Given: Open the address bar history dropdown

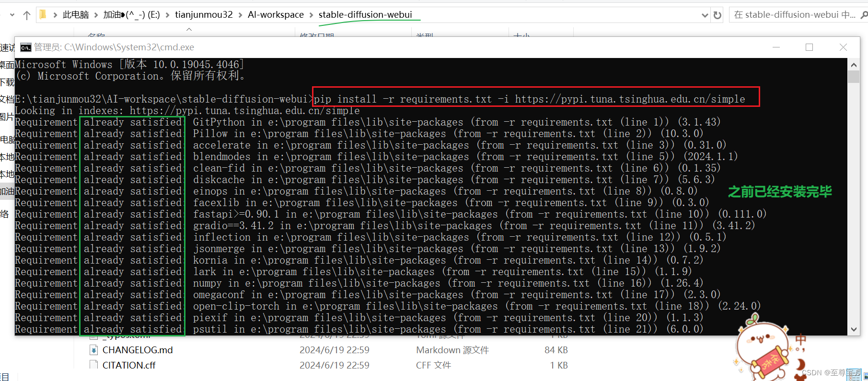Looking at the screenshot, I should coord(705,15).
